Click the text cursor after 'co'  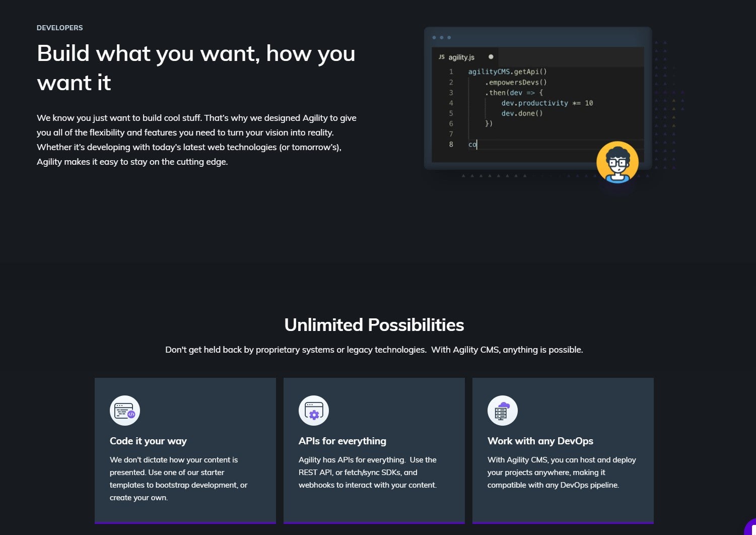tap(476, 145)
